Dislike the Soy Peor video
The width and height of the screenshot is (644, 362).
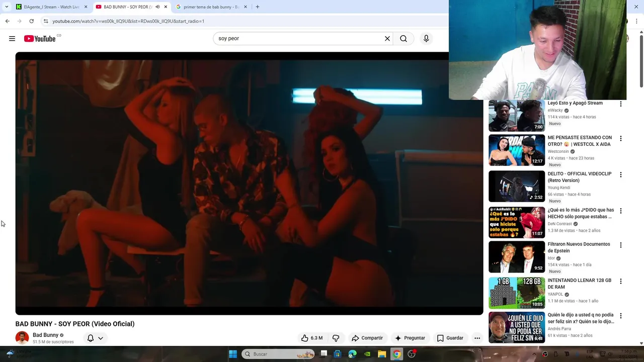coord(336,338)
